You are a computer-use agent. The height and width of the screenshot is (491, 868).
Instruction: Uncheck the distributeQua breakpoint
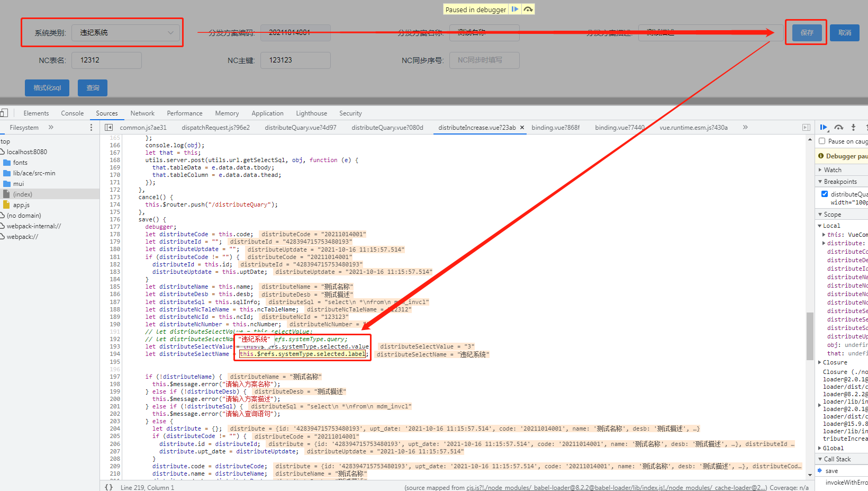pyautogui.click(x=824, y=193)
